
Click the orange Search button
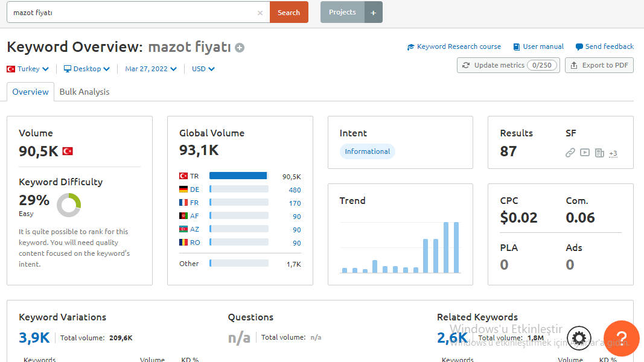[289, 12]
